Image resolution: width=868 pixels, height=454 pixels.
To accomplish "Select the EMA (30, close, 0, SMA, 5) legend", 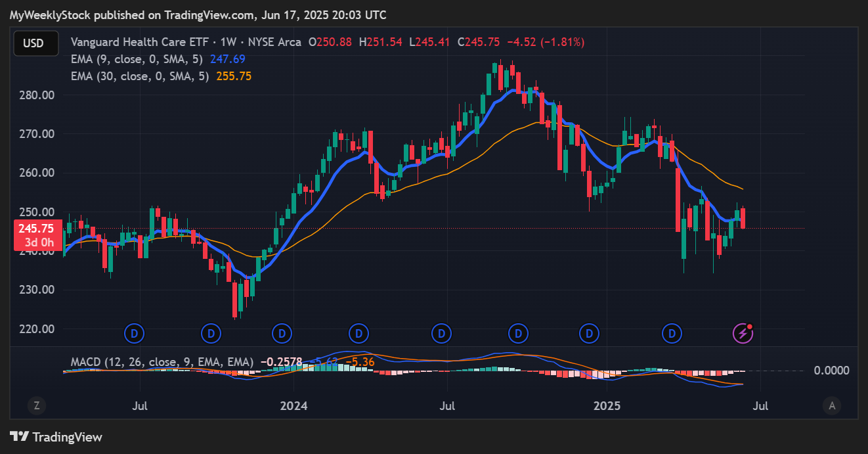I will click(x=141, y=76).
